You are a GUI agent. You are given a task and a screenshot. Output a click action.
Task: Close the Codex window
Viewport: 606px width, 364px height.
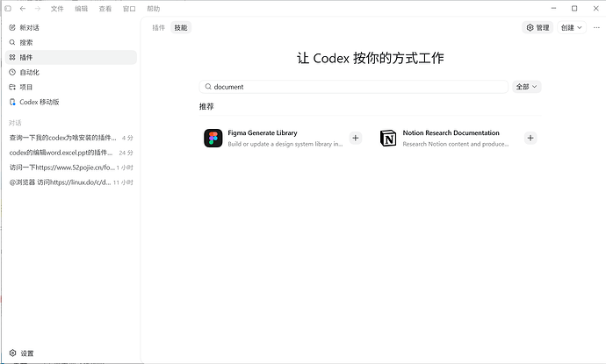(596, 8)
